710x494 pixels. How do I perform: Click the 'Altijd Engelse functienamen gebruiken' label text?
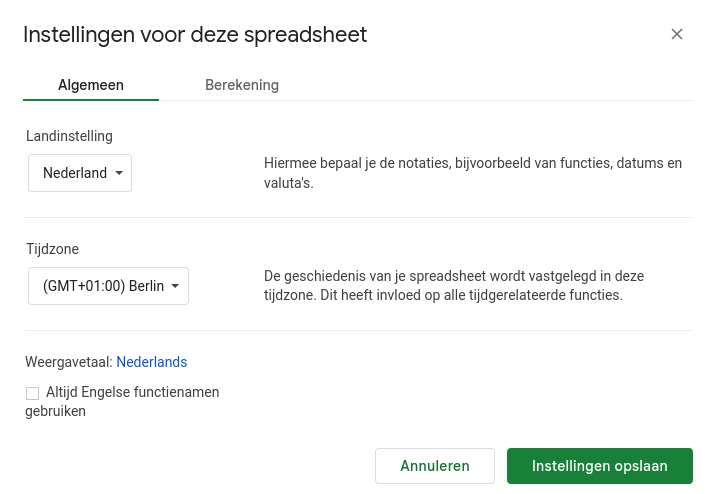(132, 393)
